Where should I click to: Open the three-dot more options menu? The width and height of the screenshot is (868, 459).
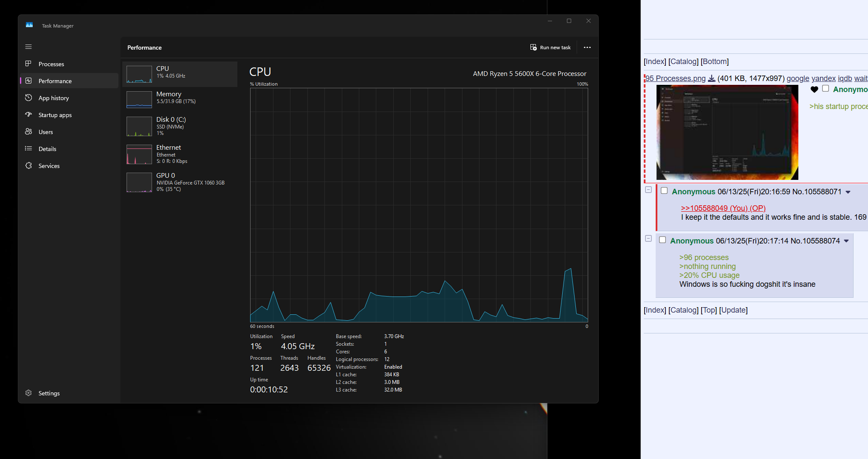(x=587, y=48)
